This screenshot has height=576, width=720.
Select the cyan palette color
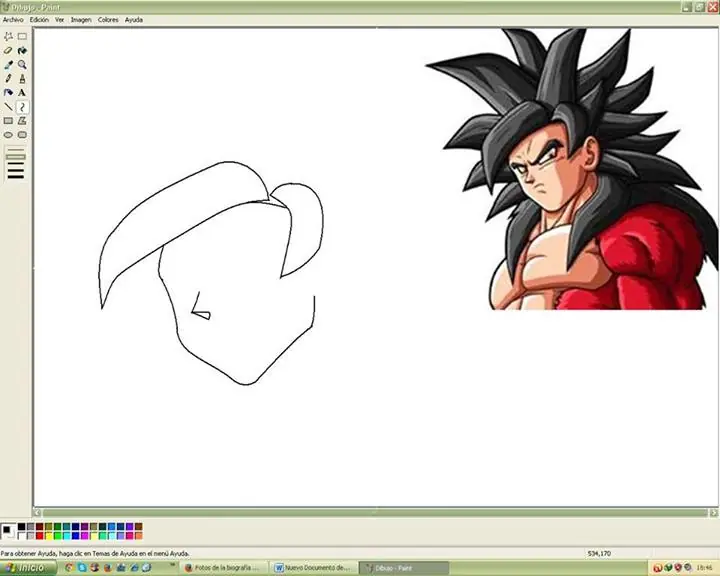67,536
